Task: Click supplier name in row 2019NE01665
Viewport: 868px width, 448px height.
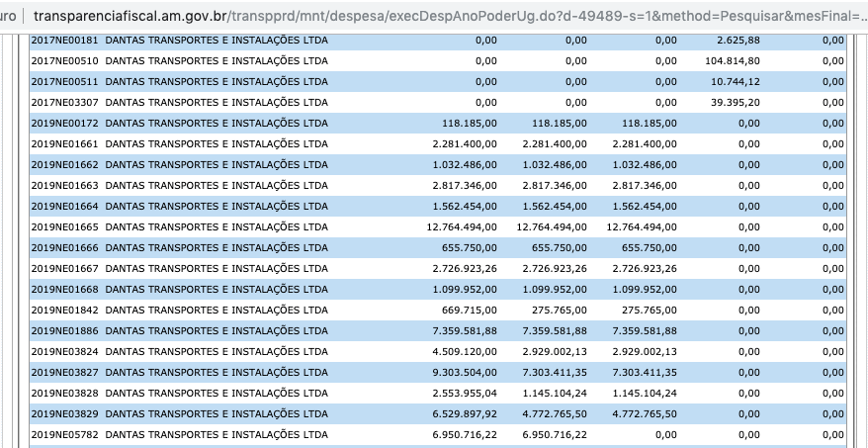Action: (217, 227)
